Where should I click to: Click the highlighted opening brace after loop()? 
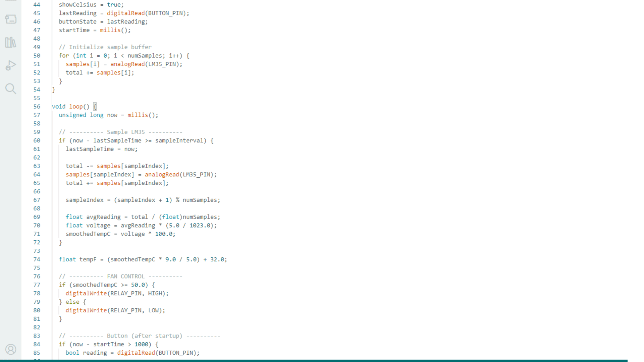[95, 107]
